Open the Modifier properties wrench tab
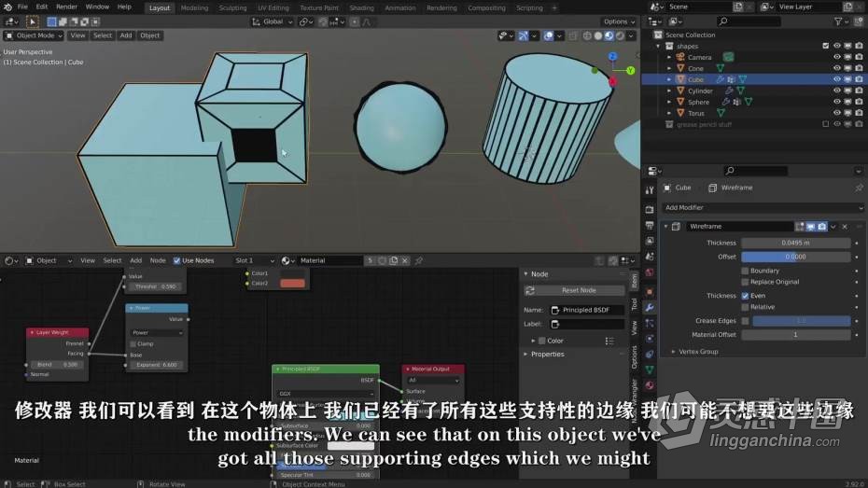 click(650, 308)
